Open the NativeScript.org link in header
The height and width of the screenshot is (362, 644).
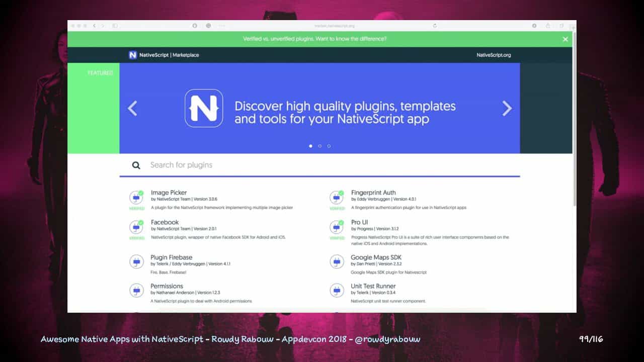(x=493, y=55)
